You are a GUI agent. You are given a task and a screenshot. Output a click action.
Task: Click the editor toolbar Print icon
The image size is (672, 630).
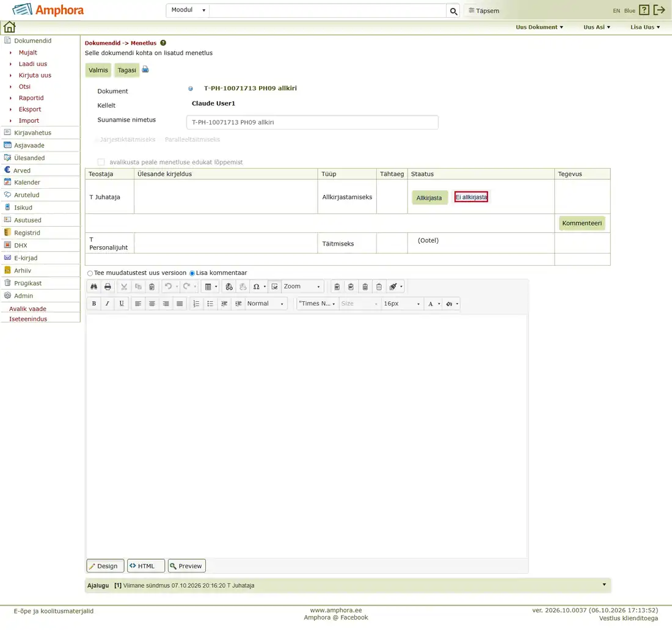[108, 287]
